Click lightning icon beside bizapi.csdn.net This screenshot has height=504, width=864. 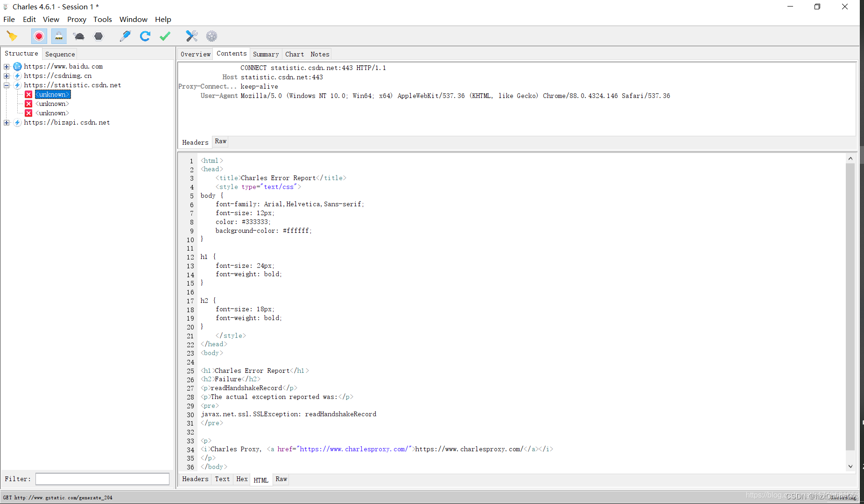pos(18,122)
